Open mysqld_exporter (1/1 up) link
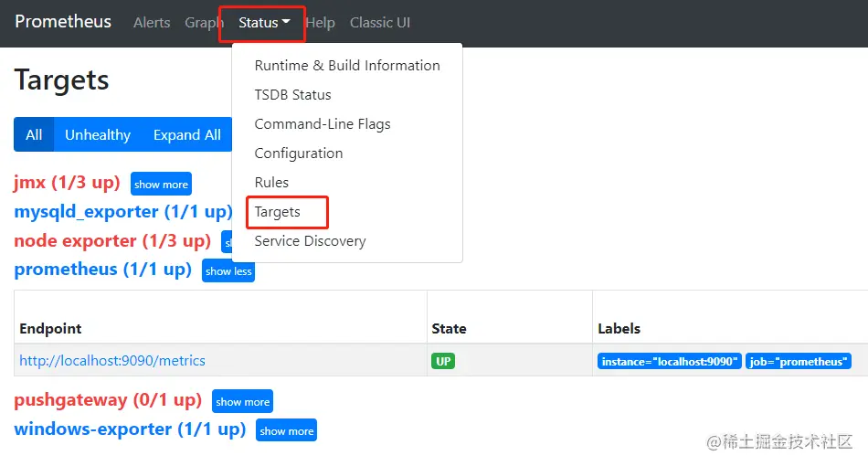Viewport: 868px width, 466px height. point(123,211)
